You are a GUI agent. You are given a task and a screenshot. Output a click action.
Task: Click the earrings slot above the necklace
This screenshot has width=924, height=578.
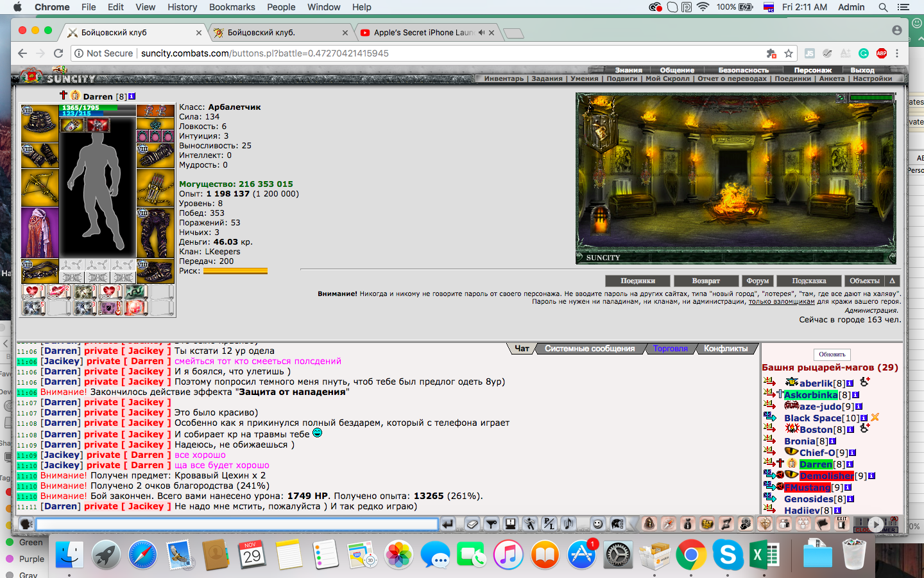click(x=155, y=111)
